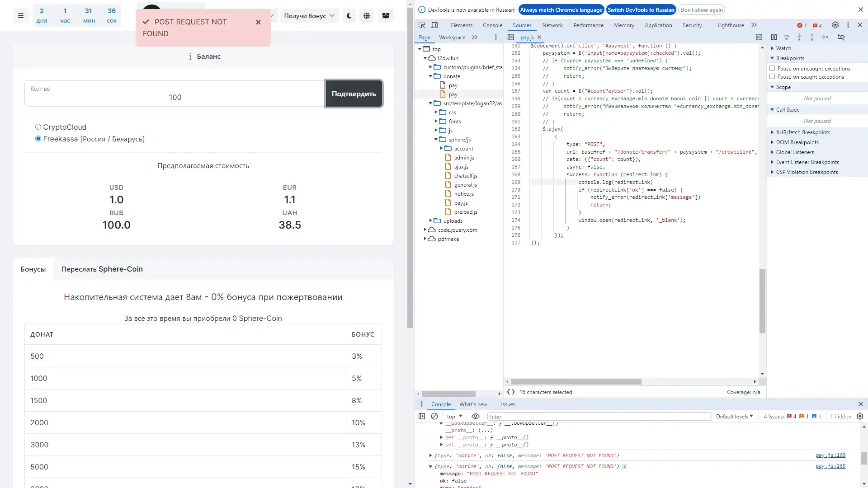Click Don't show again button
868x488 pixels.
pos(701,10)
